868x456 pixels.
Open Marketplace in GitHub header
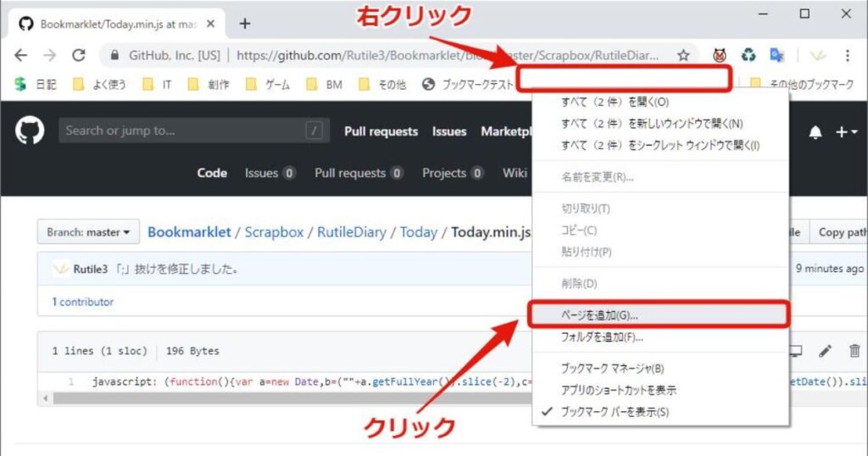[506, 131]
